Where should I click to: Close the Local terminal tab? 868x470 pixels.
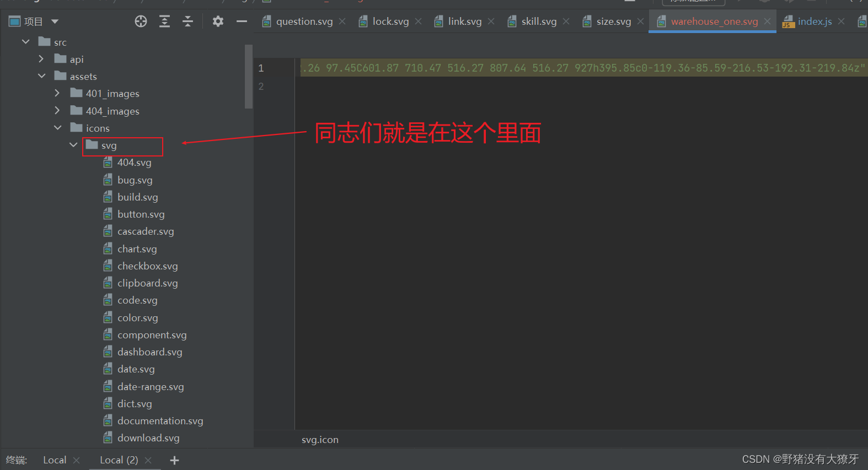click(76, 460)
